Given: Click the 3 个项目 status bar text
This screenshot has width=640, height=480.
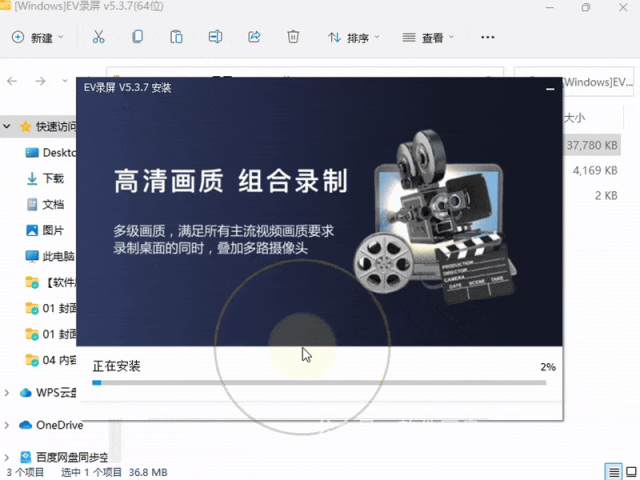Looking at the screenshot, I should 25,472.
